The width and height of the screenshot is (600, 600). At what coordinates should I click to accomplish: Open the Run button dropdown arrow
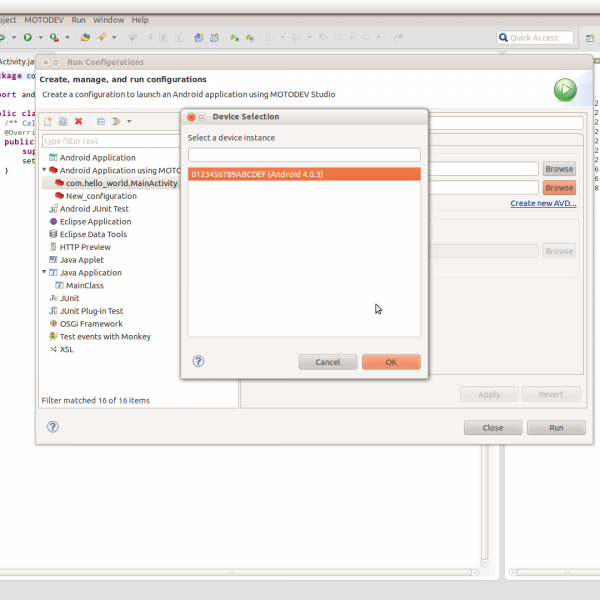[x=40, y=38]
